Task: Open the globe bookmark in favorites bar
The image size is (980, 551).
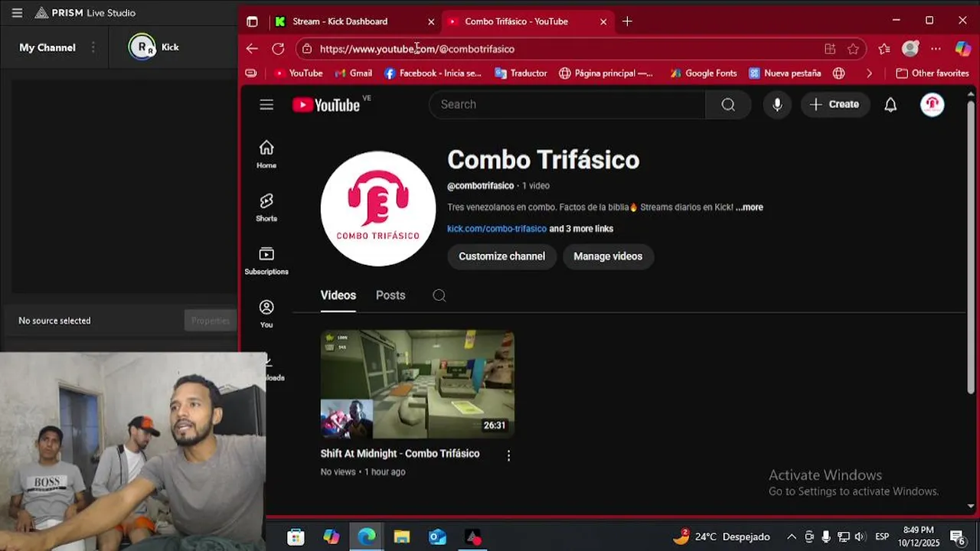Action: (x=839, y=73)
